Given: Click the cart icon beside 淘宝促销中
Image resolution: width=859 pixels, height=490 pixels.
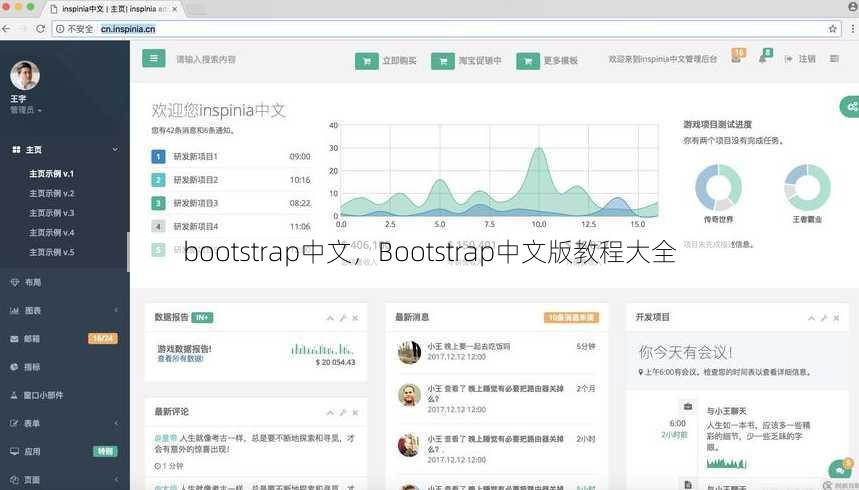Looking at the screenshot, I should coord(443,61).
